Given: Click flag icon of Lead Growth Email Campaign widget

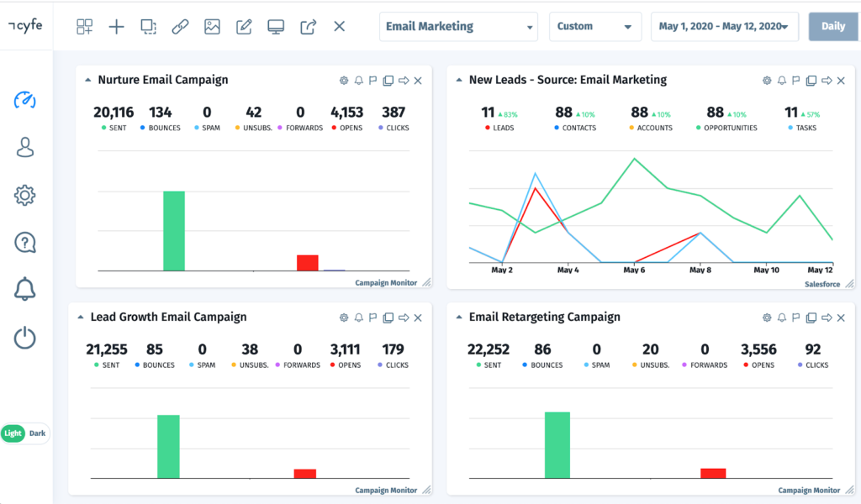Looking at the screenshot, I should [x=372, y=318].
